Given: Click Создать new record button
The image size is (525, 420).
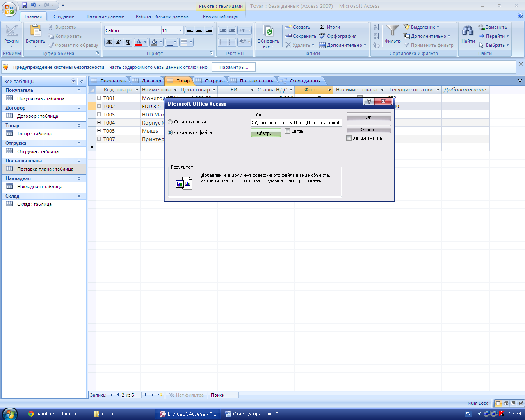Looking at the screenshot, I should click(x=298, y=27).
